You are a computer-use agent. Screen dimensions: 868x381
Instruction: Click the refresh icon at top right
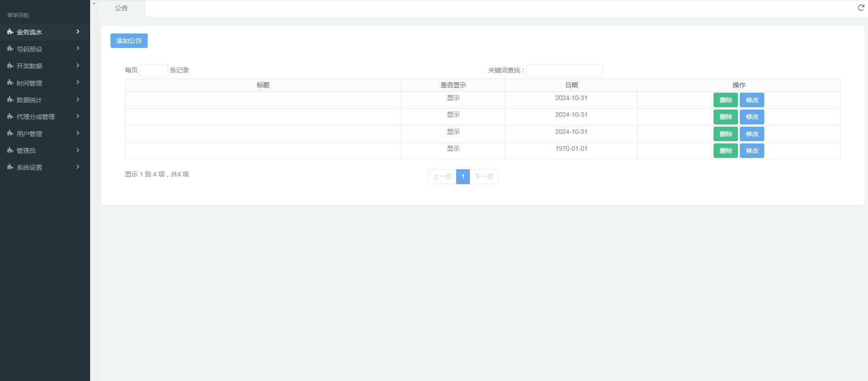pyautogui.click(x=861, y=8)
